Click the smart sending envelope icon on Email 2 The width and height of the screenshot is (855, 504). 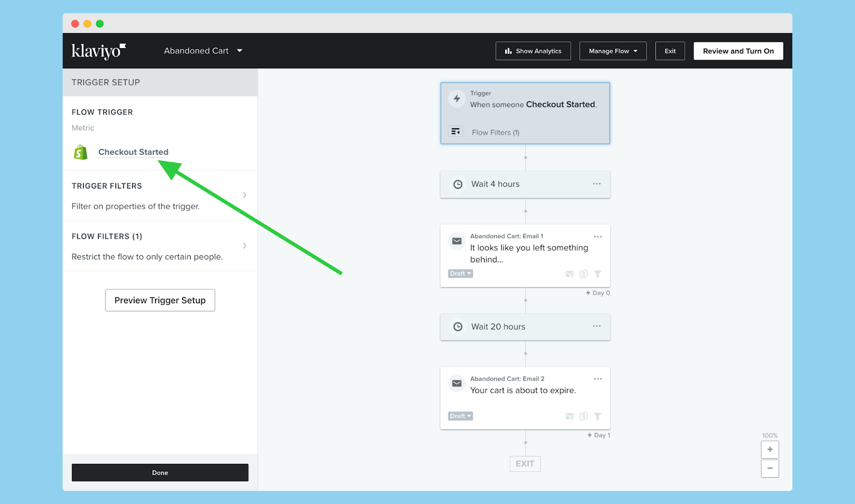(570, 416)
